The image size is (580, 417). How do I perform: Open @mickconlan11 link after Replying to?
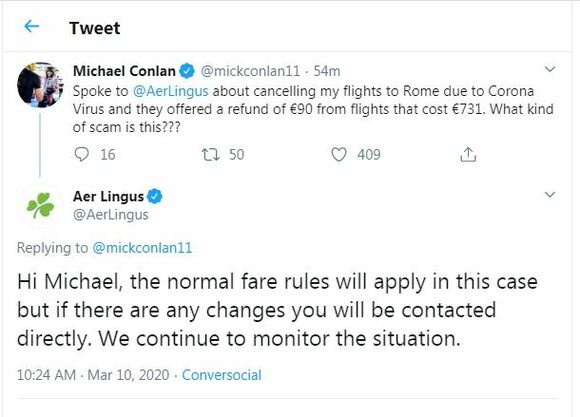click(142, 248)
